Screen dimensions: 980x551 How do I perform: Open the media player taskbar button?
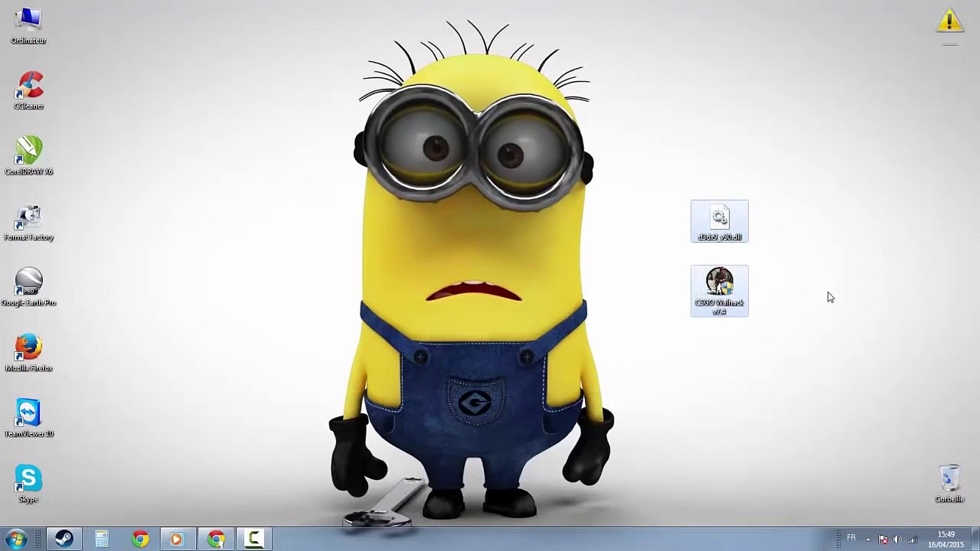tap(176, 540)
